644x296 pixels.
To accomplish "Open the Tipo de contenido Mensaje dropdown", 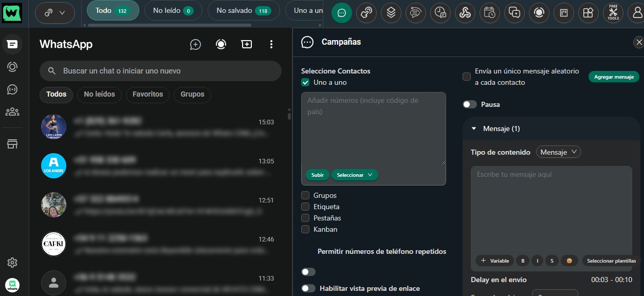I will (x=559, y=152).
